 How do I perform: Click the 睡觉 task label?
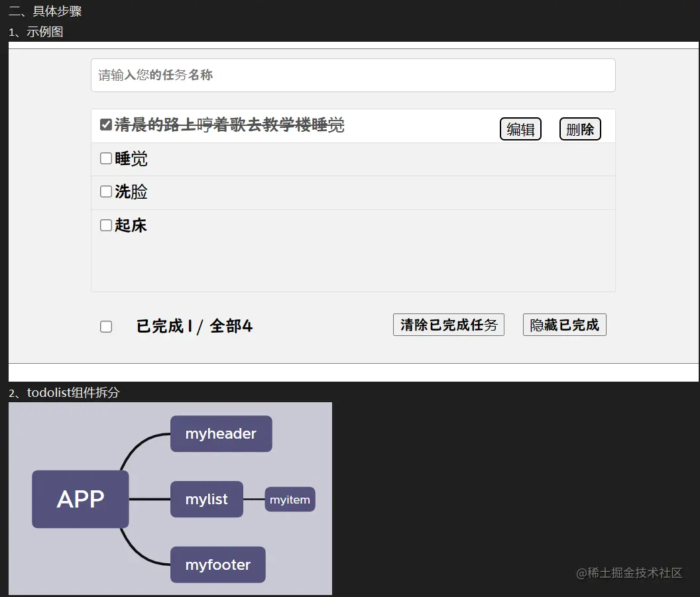point(131,159)
